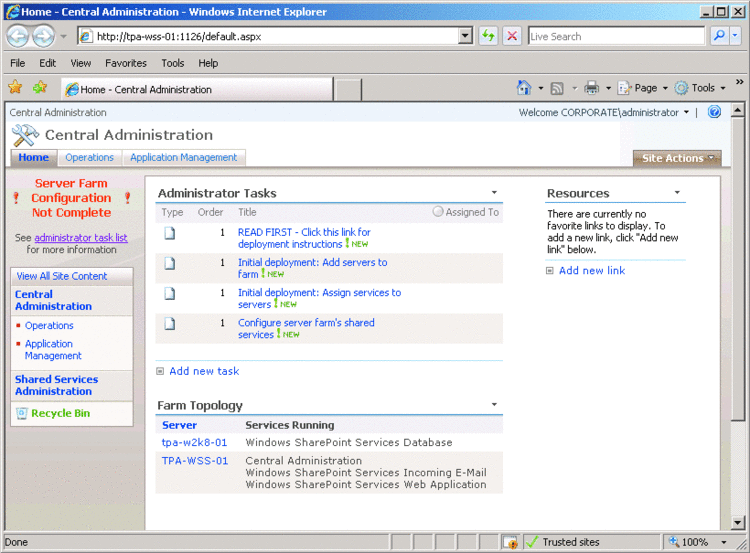Click the red Stop loading icon

click(x=512, y=36)
